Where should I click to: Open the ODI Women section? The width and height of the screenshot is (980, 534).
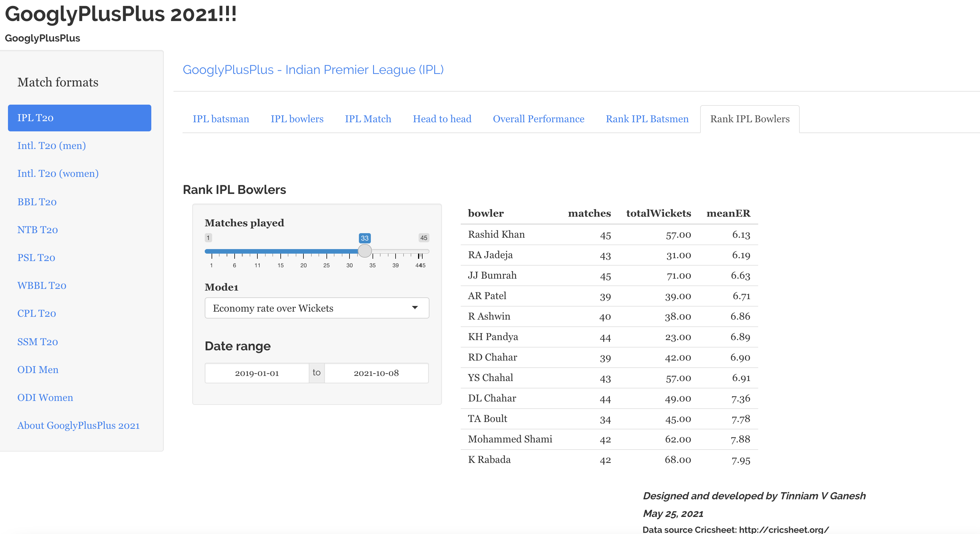(x=45, y=398)
